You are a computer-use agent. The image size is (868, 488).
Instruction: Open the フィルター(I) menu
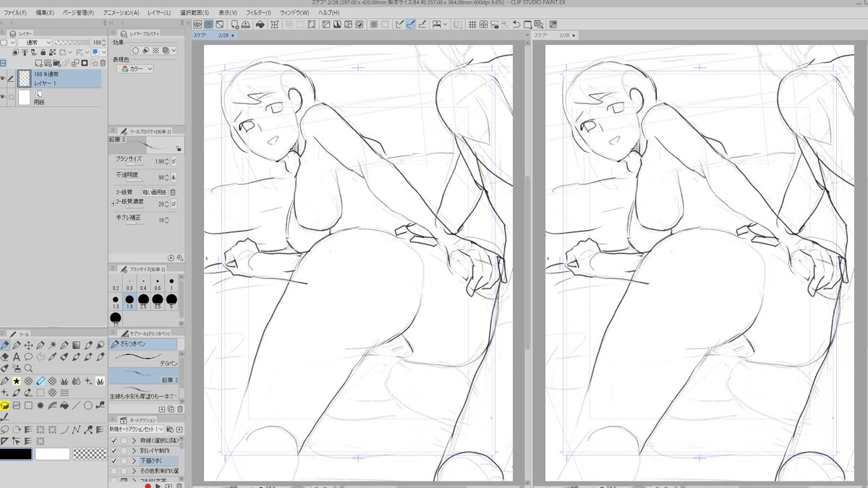(258, 13)
